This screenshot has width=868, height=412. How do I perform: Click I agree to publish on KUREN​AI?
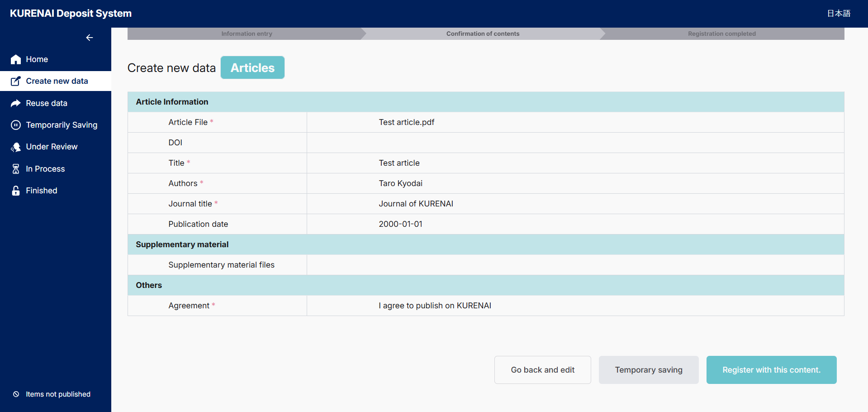coord(435,306)
